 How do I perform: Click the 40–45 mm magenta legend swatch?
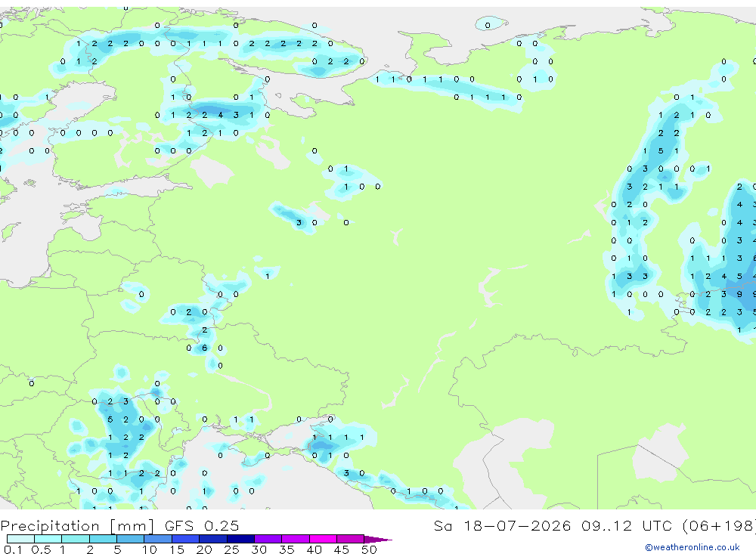click(x=323, y=539)
